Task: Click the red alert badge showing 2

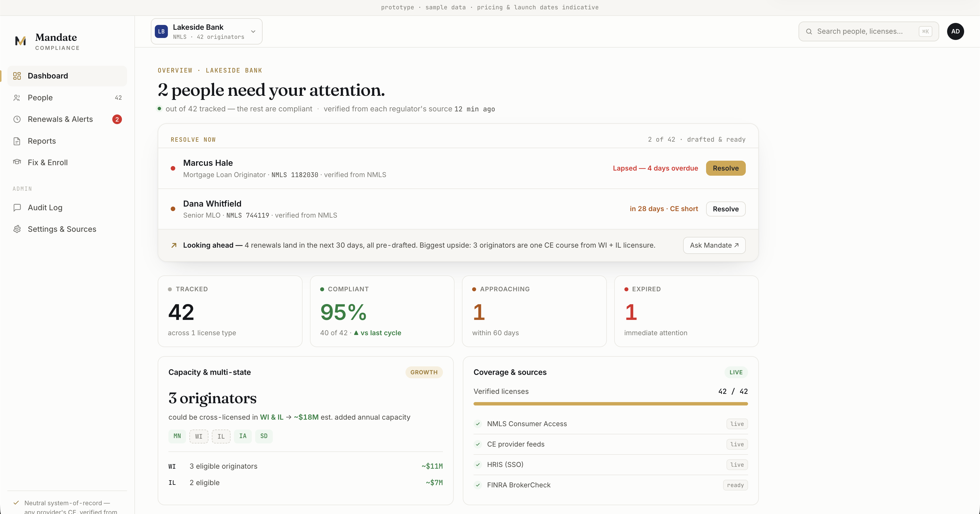Action: (x=117, y=119)
